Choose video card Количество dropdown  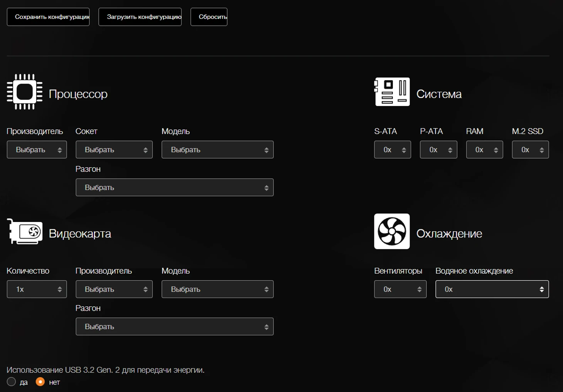pos(37,289)
